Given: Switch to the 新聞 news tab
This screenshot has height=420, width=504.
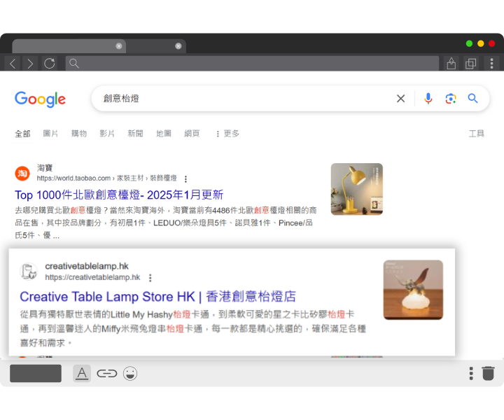Looking at the screenshot, I should pyautogui.click(x=135, y=134).
